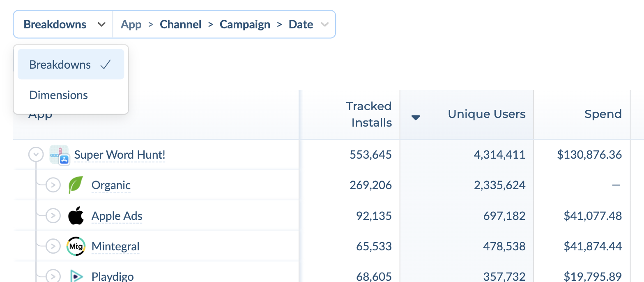Click the 478,538 unique users value
This screenshot has width=644, height=282.
(504, 246)
